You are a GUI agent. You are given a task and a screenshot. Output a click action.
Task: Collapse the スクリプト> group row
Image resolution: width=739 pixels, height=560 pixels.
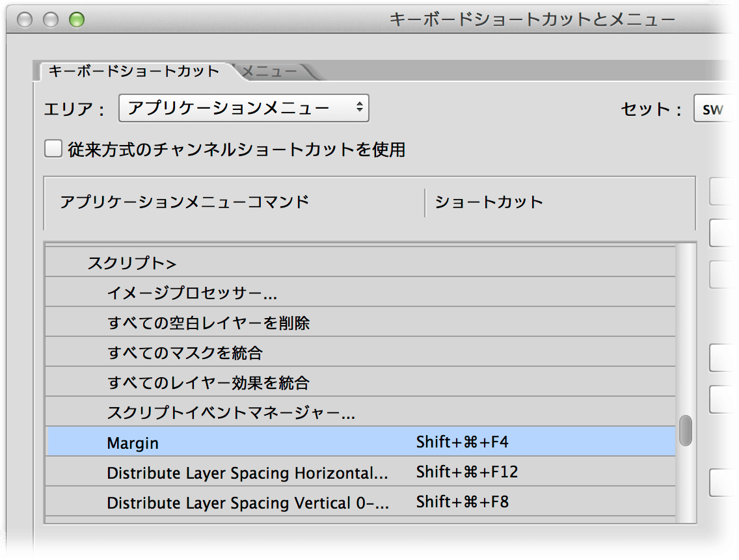point(360,262)
